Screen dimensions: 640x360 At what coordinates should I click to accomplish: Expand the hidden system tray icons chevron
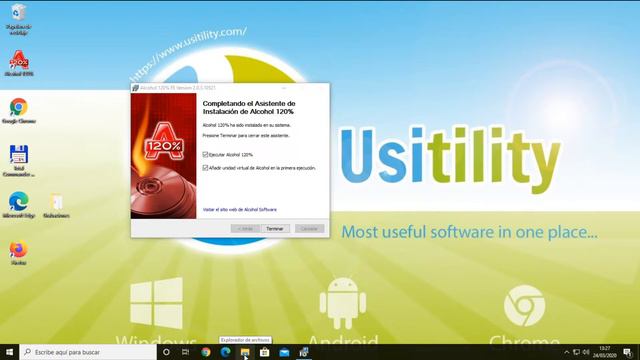coord(567,352)
